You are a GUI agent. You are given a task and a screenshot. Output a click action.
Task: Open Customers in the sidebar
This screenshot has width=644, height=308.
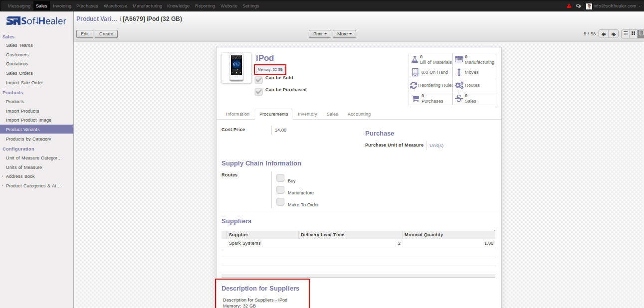tap(17, 55)
